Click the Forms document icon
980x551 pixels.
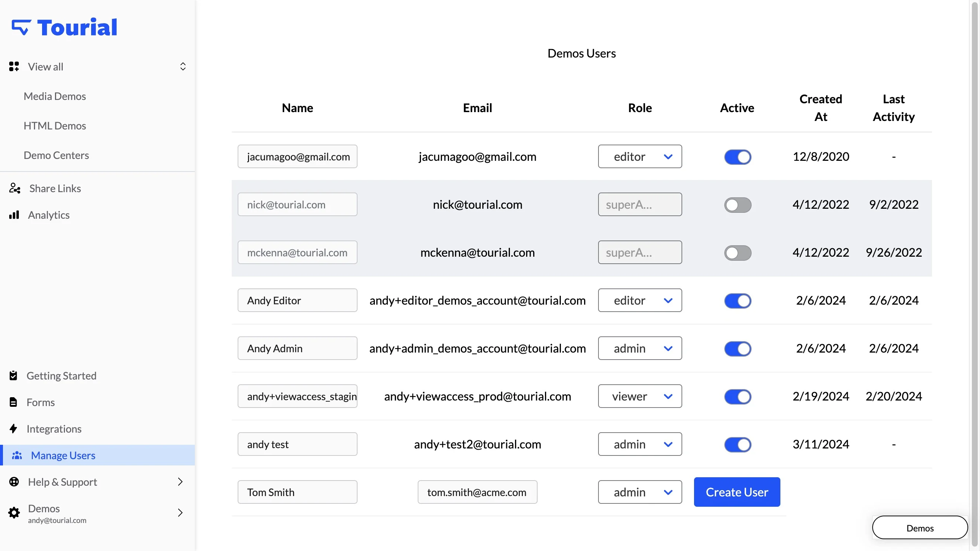click(x=13, y=402)
